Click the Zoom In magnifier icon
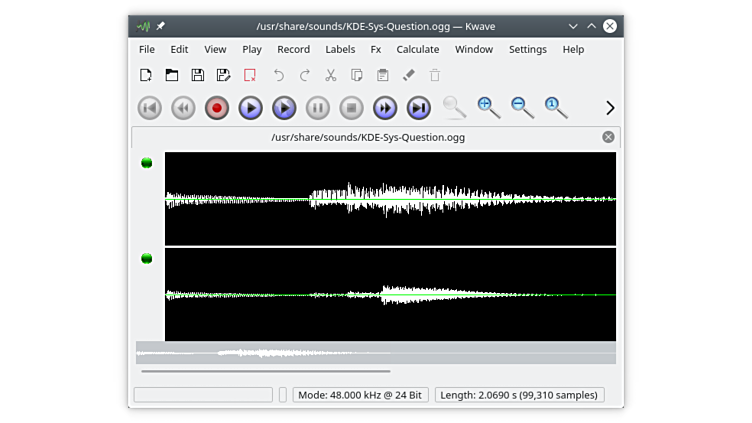 488,107
